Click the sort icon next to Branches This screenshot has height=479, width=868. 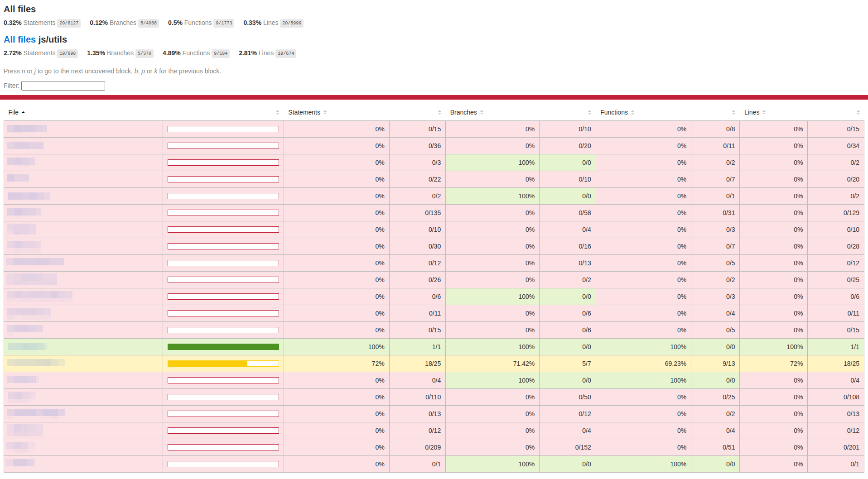[482, 112]
